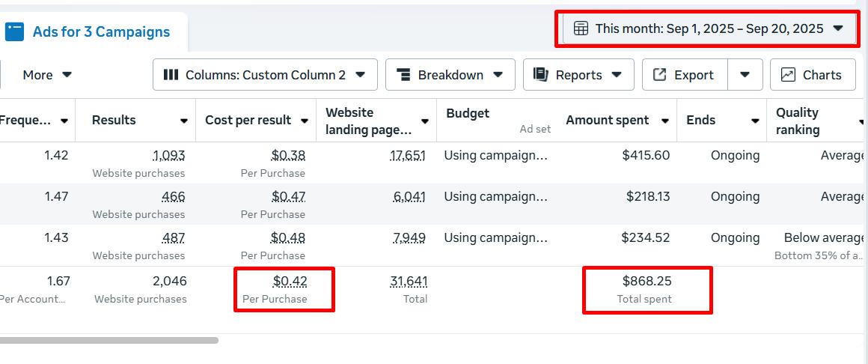
Task: Click the Budget column header
Action: point(468,113)
